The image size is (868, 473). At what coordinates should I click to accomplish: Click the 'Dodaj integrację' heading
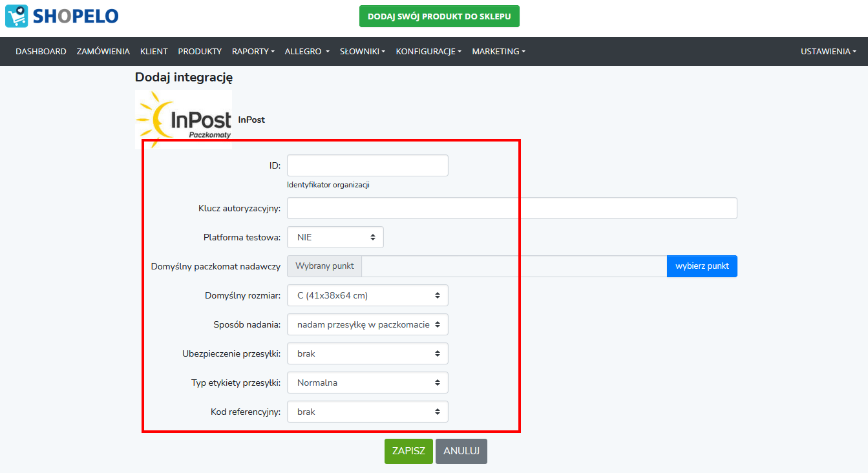(x=184, y=78)
